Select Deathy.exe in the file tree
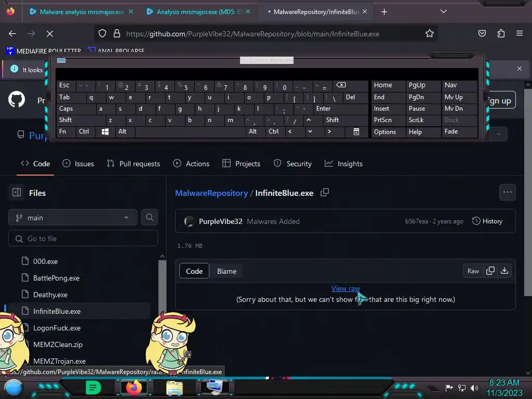The height and width of the screenshot is (399, 532). coord(50,295)
